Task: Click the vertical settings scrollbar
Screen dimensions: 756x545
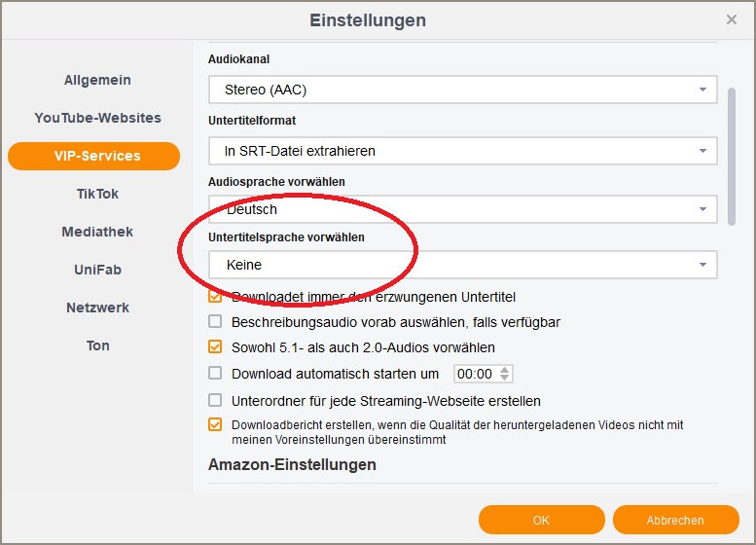Action: click(x=732, y=156)
